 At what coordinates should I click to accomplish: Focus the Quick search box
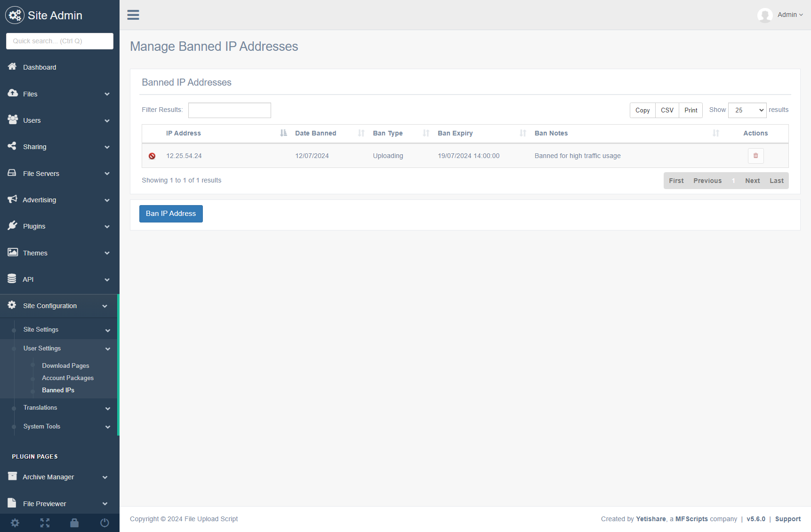(60, 41)
